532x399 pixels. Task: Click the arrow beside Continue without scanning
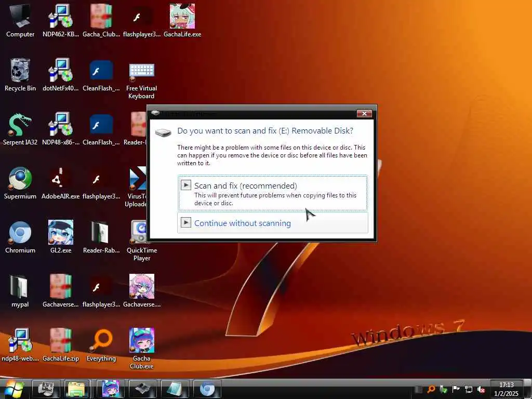(x=185, y=222)
